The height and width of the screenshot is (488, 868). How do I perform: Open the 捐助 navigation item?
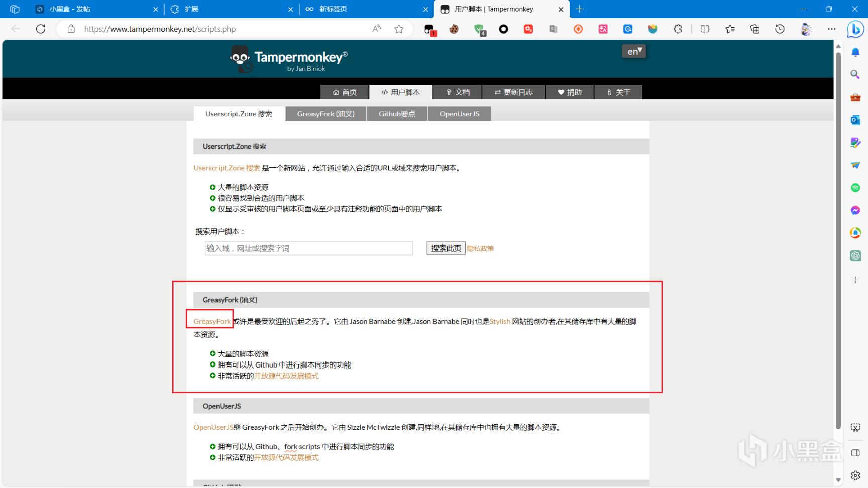coord(570,92)
